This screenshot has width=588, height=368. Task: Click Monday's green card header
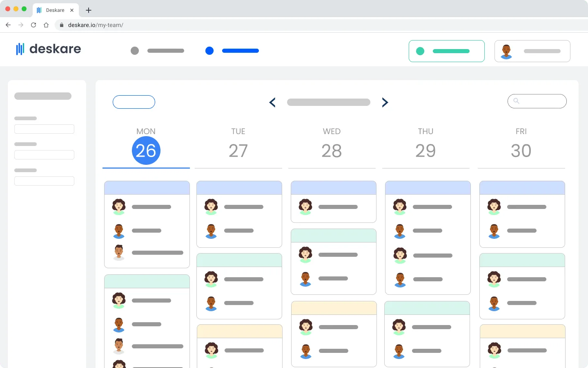147,281
